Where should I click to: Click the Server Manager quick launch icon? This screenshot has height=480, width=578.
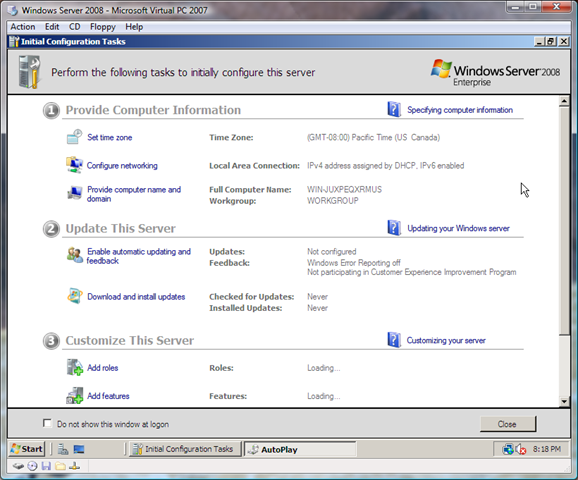[63, 449]
